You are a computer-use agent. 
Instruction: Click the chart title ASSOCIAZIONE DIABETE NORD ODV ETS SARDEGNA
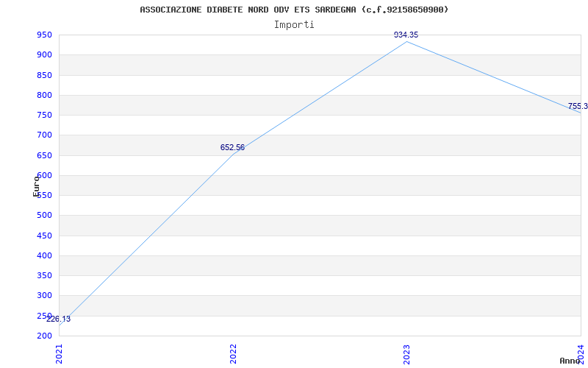(x=293, y=10)
